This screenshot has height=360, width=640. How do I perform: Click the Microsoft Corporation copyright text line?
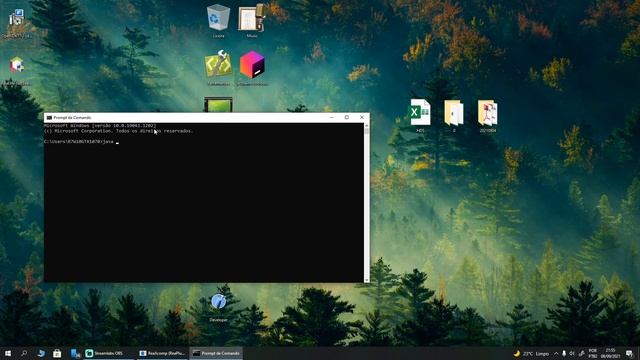118,131
